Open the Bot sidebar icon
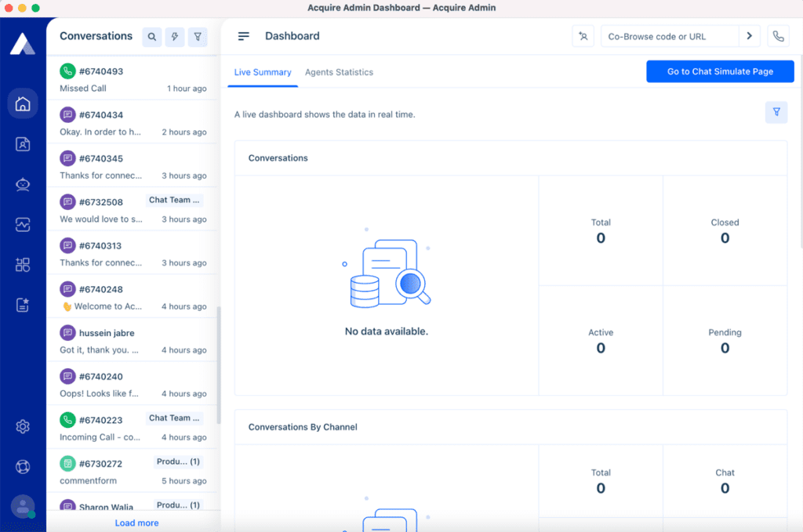 (x=23, y=184)
